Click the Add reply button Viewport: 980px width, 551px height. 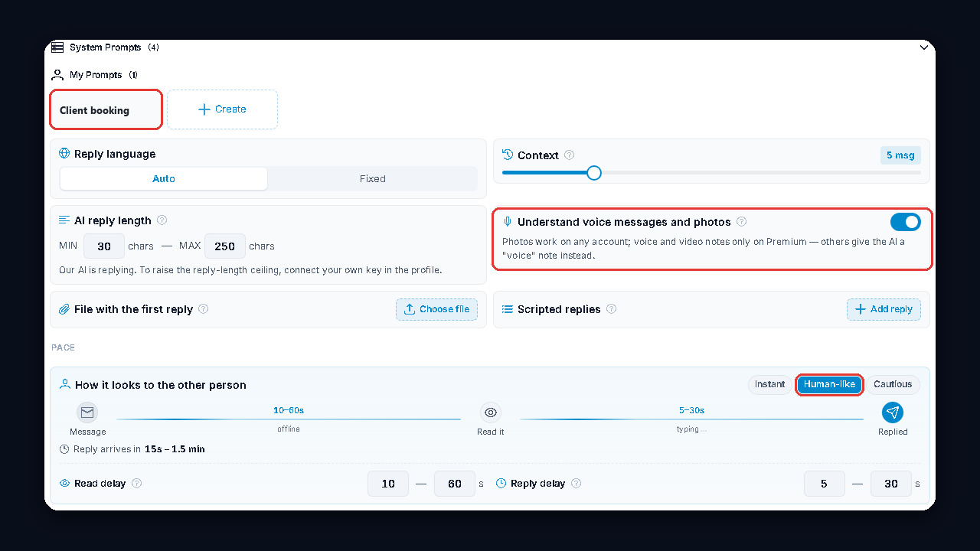pyautogui.click(x=884, y=309)
